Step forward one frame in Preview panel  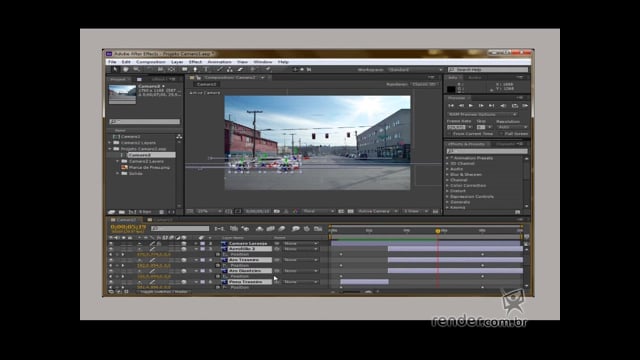point(481,106)
